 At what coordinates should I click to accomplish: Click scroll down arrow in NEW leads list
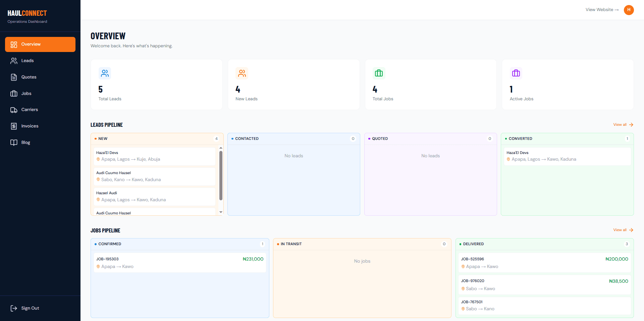(x=221, y=212)
